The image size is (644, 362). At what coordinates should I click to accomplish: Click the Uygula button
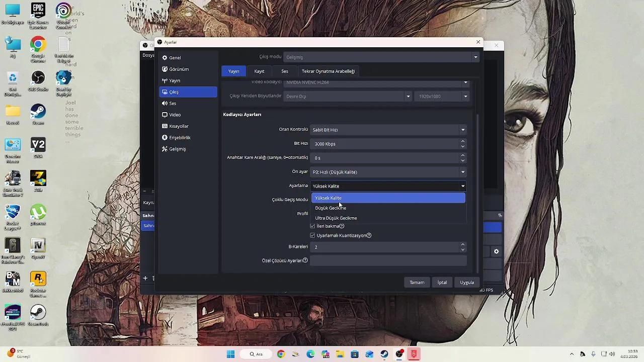point(466,283)
